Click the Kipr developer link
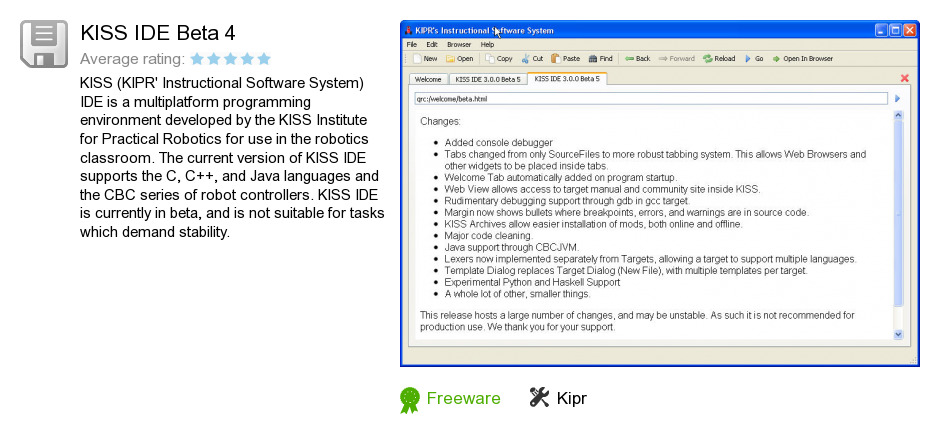Image resolution: width=940 pixels, height=444 pixels. pyautogui.click(x=571, y=398)
